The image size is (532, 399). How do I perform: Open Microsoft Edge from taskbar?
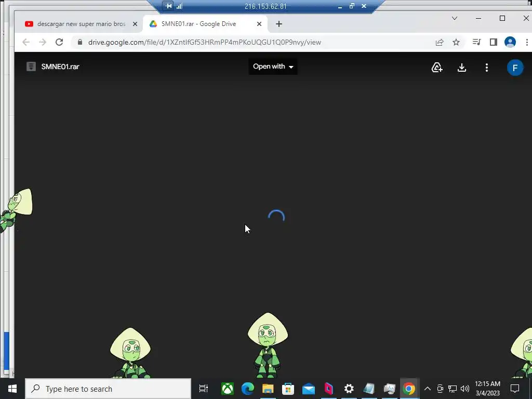248,389
